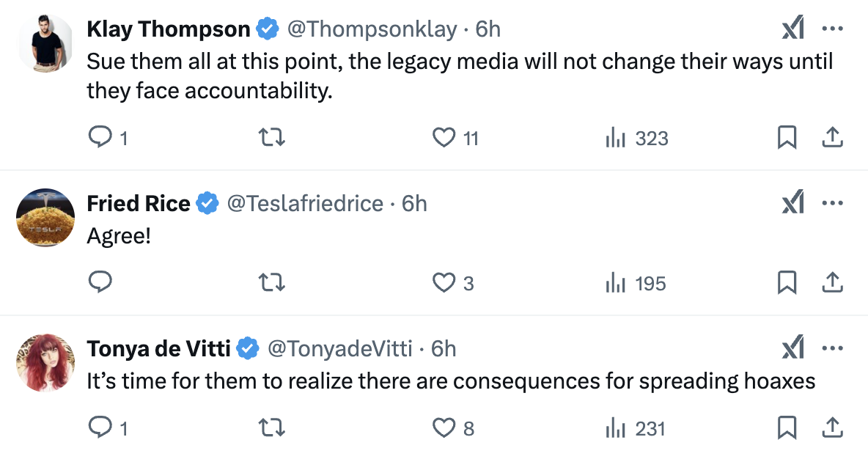Like Klay Thompson's tweet
Viewport: 868px width, 459px height.
[x=444, y=138]
